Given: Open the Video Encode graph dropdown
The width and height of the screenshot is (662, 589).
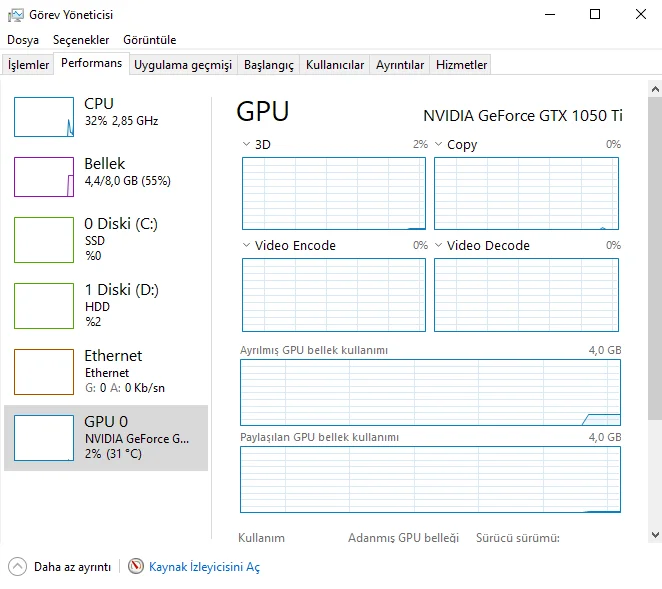Looking at the screenshot, I should pyautogui.click(x=247, y=245).
